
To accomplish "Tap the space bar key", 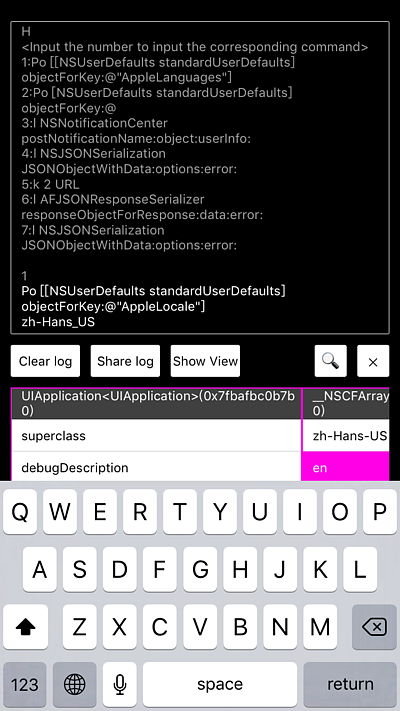I will click(x=220, y=684).
